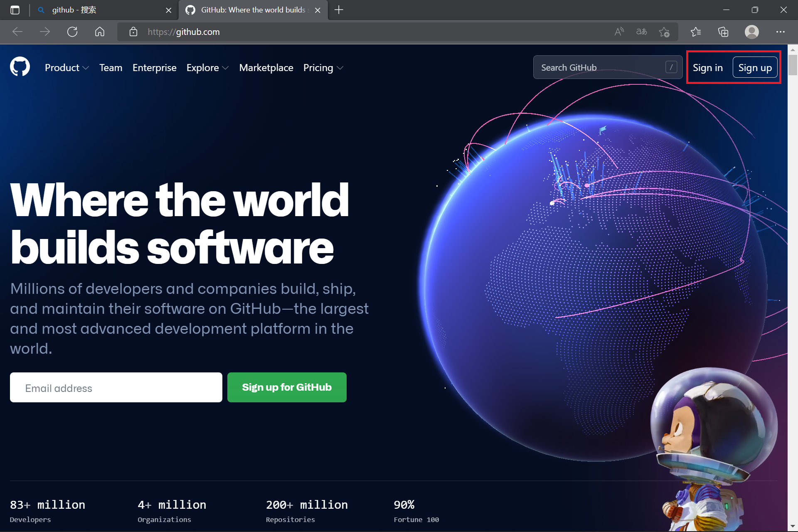Expand the Explore dropdown menu
The height and width of the screenshot is (532, 798).
coord(207,68)
